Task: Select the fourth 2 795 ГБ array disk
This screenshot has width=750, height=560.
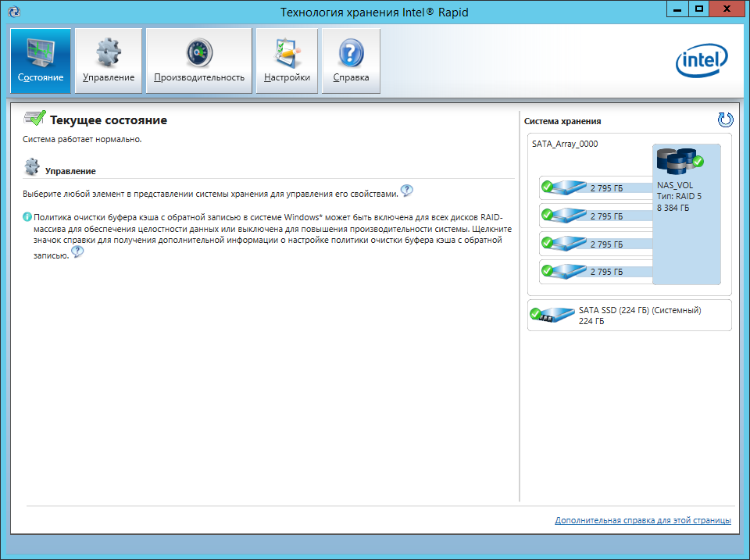Action: (596, 272)
